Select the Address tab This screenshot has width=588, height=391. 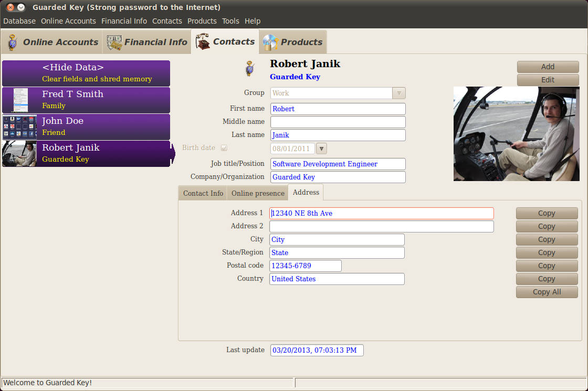tap(306, 192)
